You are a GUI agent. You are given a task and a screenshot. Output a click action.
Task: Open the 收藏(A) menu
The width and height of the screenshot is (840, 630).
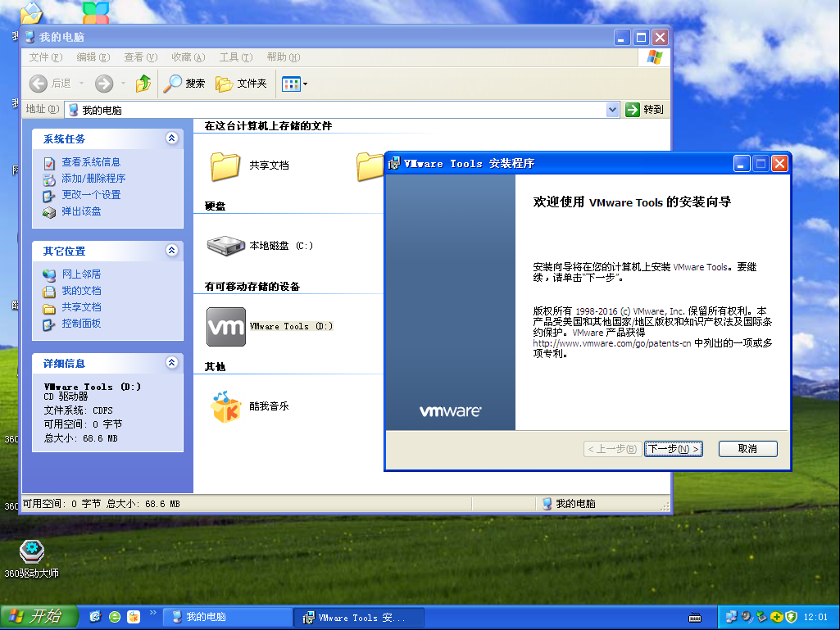click(x=188, y=57)
